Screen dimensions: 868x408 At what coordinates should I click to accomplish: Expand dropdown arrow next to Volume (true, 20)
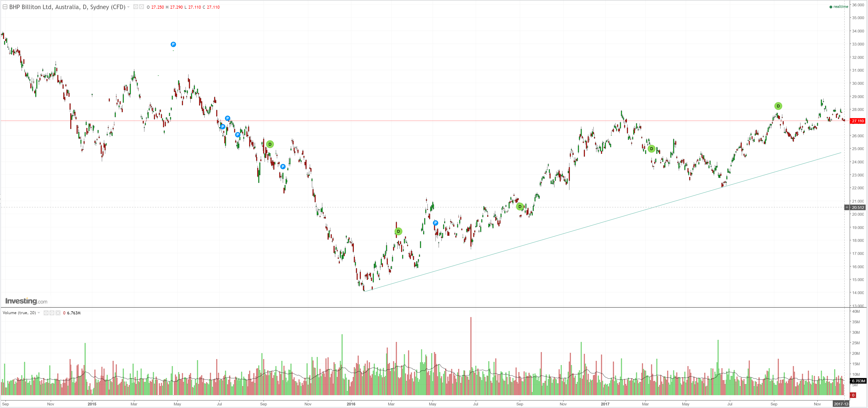pos(39,313)
